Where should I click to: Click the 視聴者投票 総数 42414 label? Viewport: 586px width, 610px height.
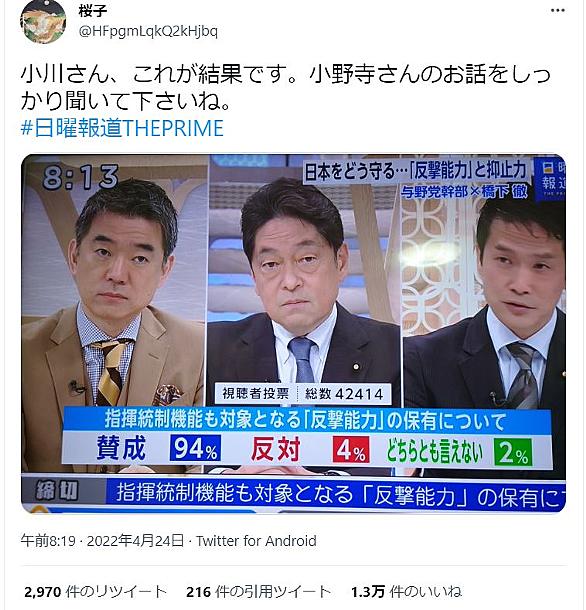[303, 394]
